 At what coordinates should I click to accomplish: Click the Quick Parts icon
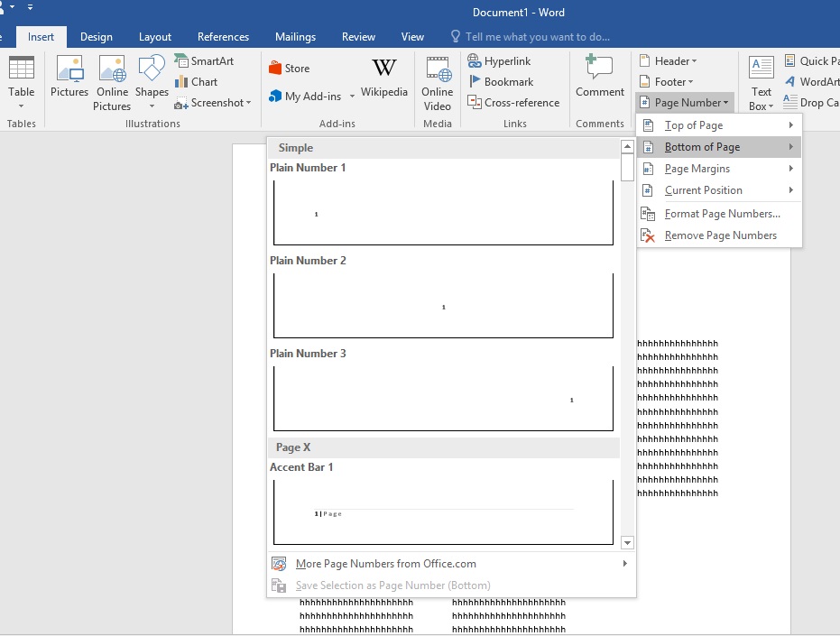click(x=790, y=61)
